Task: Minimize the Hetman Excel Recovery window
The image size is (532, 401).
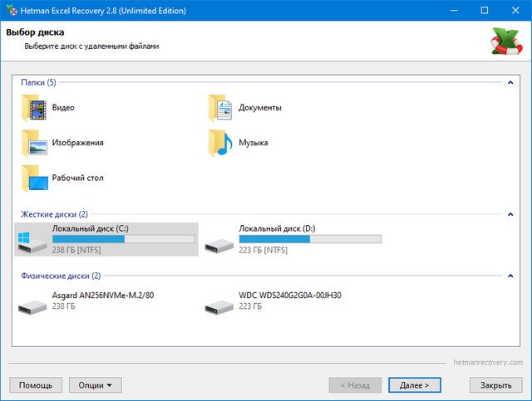Action: [454, 10]
